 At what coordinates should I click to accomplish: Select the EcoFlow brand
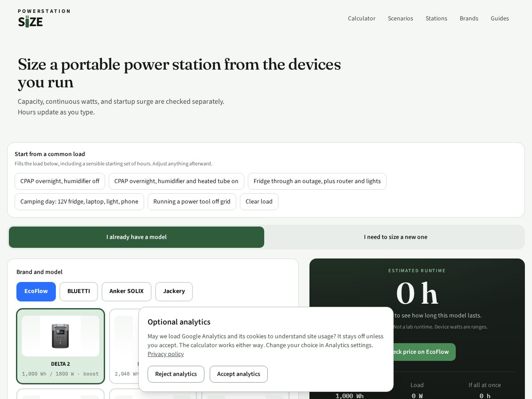[36, 292]
